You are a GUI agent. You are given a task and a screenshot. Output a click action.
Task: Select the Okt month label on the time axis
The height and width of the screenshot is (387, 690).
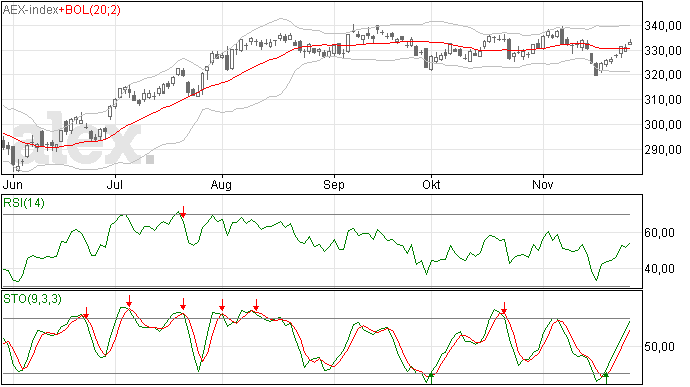pyautogui.click(x=431, y=184)
